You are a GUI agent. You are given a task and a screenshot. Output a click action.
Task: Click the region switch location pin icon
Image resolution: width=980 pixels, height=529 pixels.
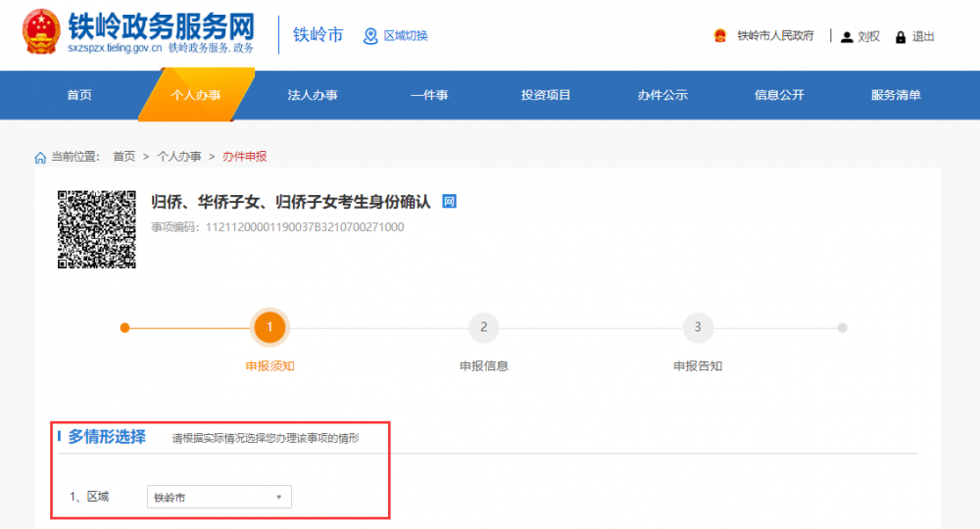pos(370,36)
